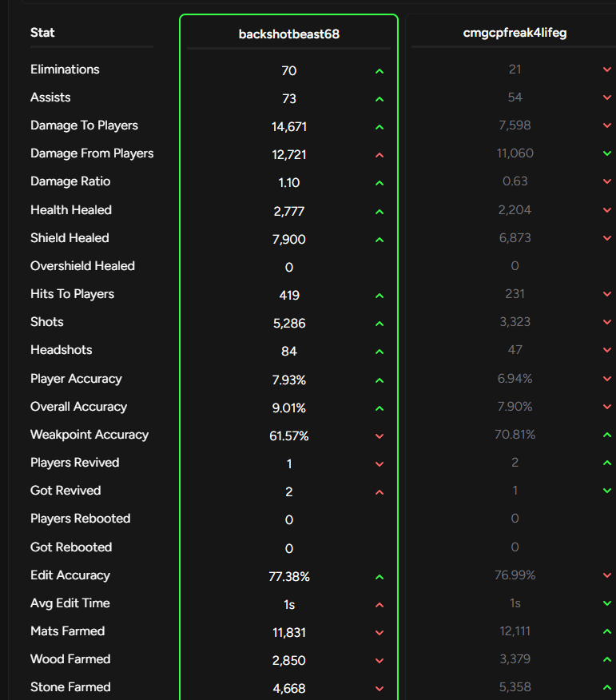
Task: Click red down arrow beside Wood Farmed 2,850
Action: click(380, 661)
